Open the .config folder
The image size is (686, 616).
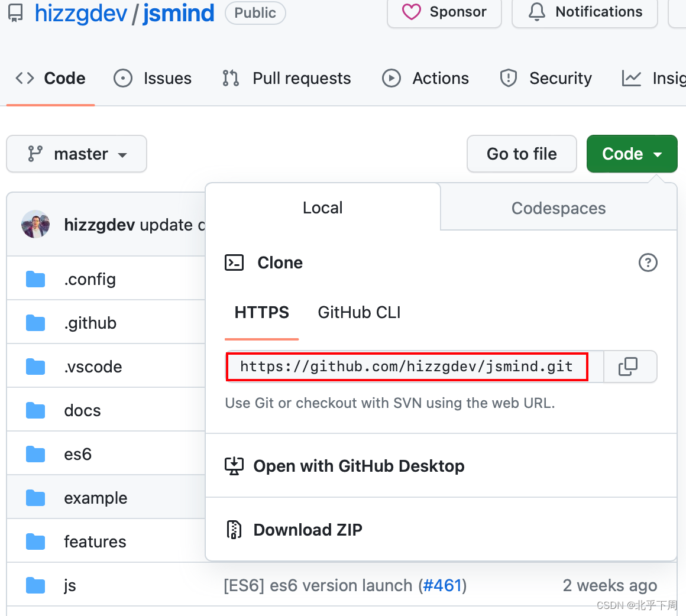pyautogui.click(x=90, y=279)
